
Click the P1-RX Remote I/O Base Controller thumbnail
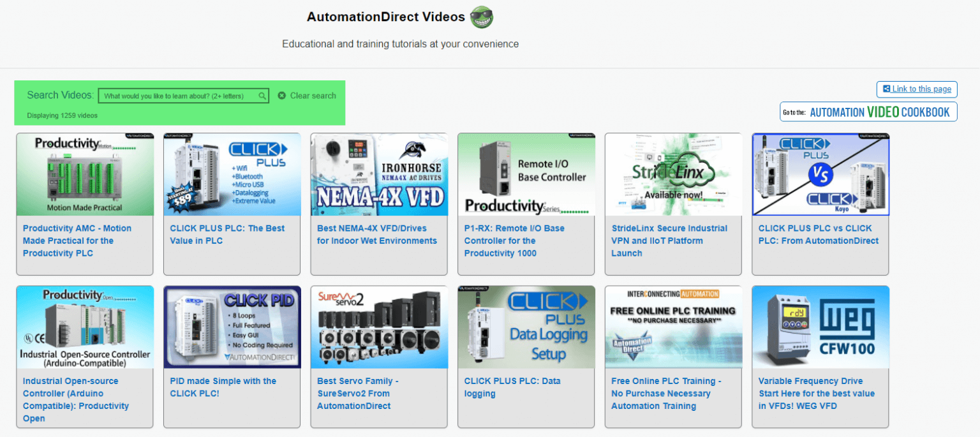526,174
